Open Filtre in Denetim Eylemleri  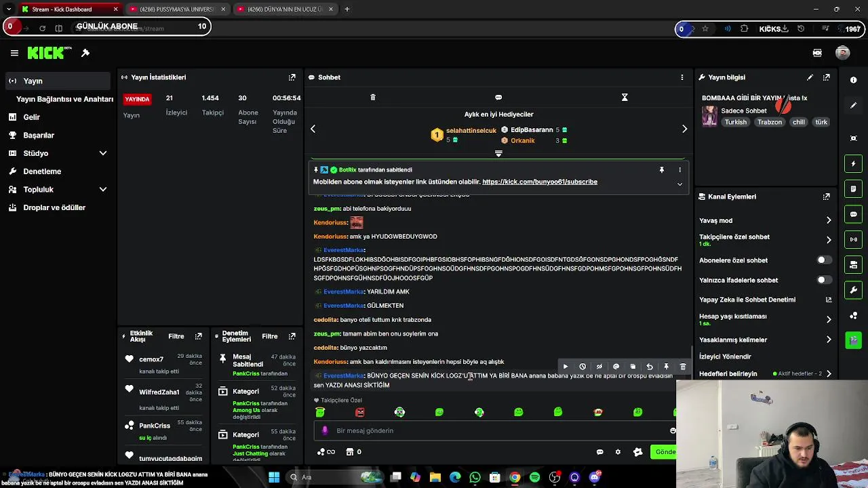(270, 336)
